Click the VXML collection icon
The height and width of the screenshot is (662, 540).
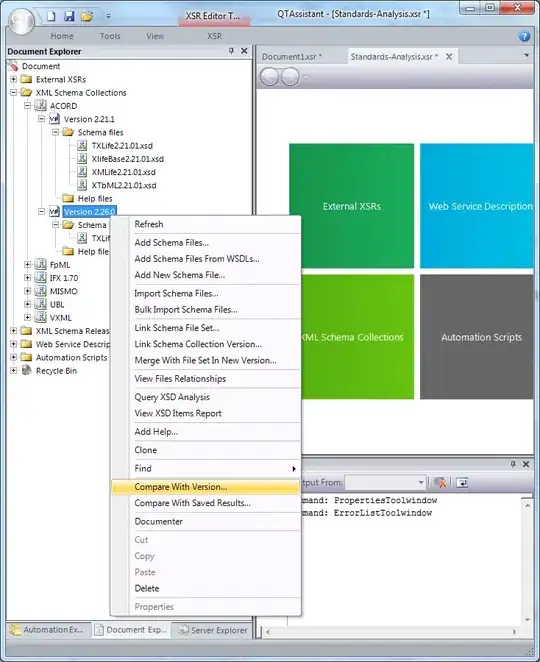pos(41,317)
